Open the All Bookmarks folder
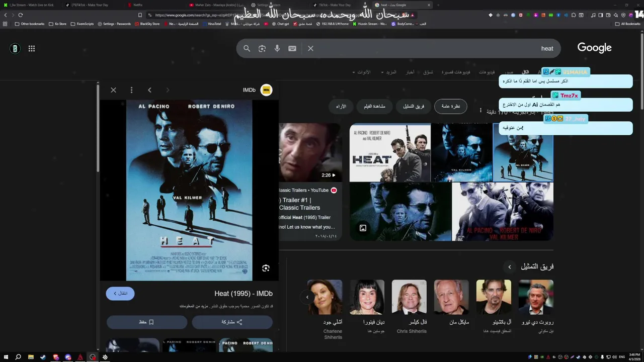 [627, 24]
